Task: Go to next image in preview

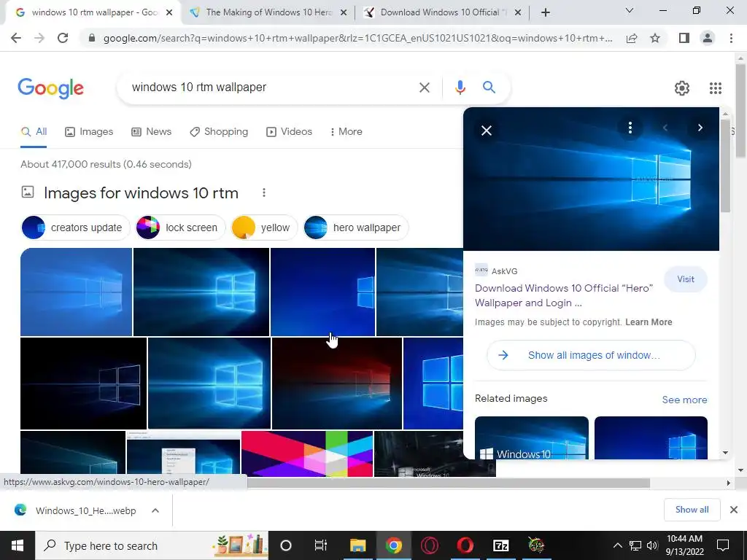Action: coord(700,128)
